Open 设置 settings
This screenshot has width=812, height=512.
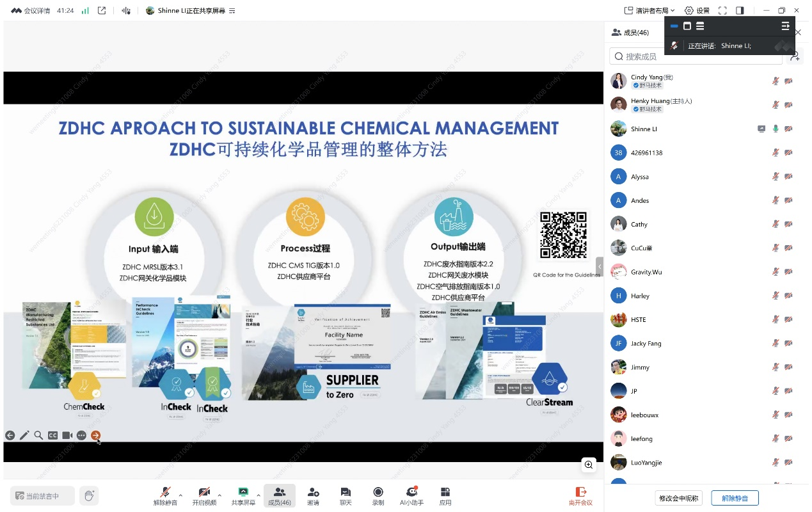click(x=697, y=10)
